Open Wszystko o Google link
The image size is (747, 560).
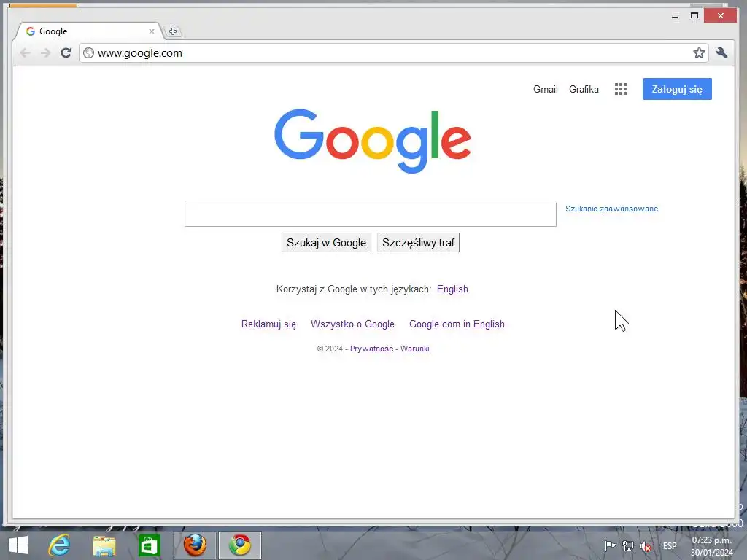352,324
